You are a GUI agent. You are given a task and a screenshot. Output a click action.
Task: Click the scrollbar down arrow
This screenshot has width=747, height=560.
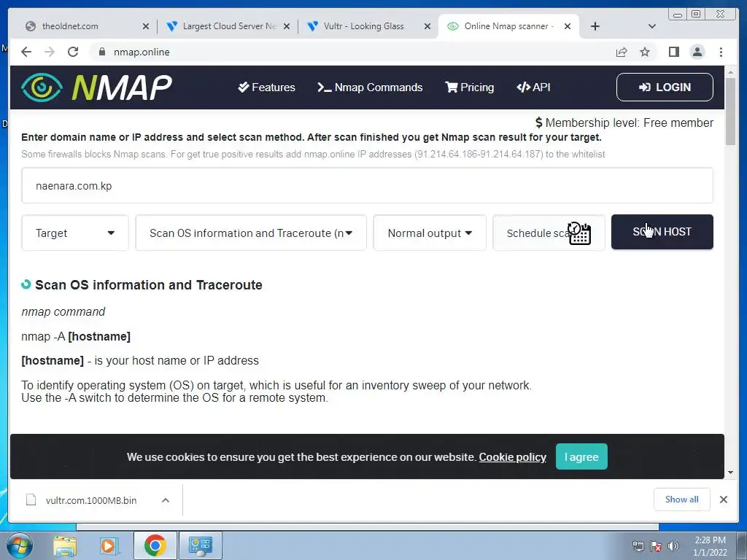pos(730,472)
